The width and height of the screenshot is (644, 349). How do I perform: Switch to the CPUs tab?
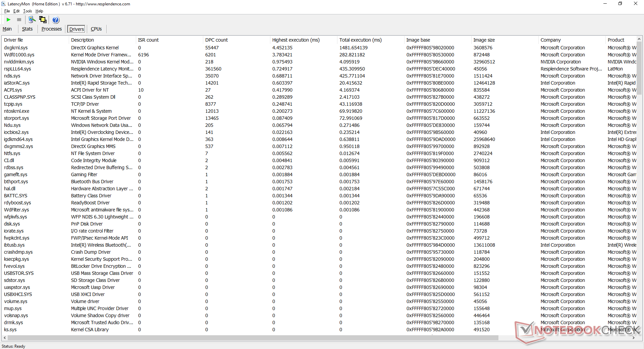point(96,29)
